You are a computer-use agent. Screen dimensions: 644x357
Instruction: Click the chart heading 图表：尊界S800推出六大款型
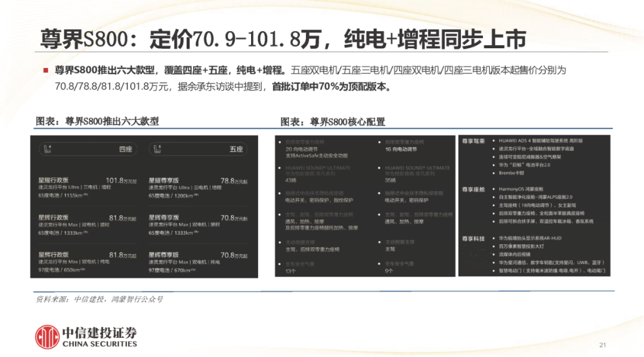tap(97, 122)
